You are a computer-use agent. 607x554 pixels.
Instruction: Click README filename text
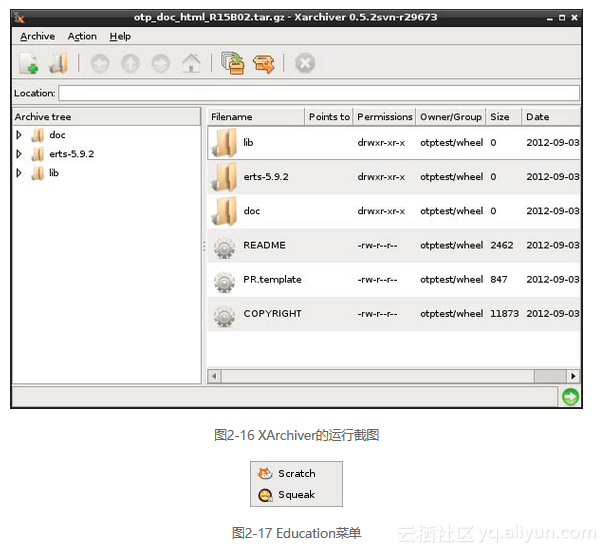[264, 245]
